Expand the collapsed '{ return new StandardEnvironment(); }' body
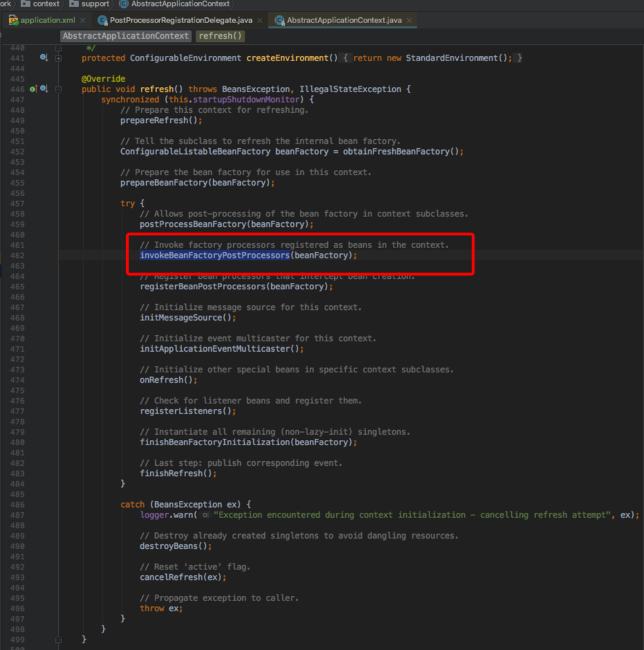The height and width of the screenshot is (650, 644). pos(432,58)
